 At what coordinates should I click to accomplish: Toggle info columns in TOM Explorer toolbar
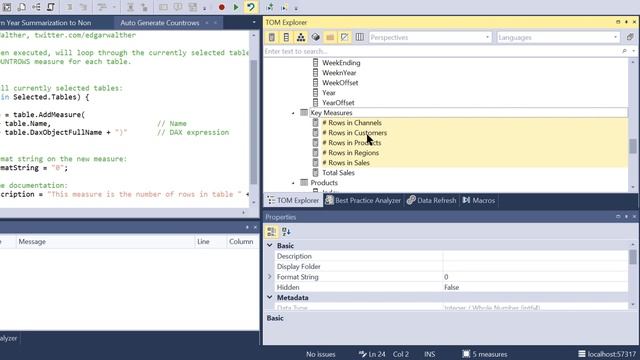point(360,38)
